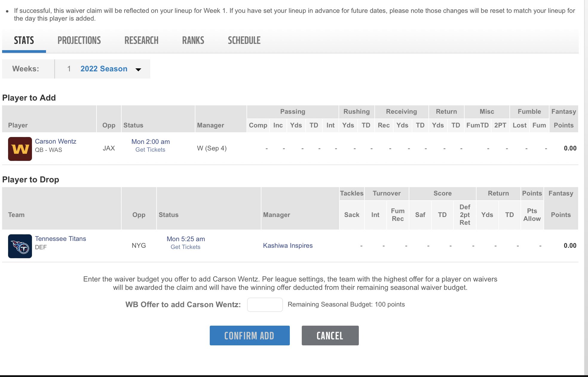Select week 1 in Weeks selector
The height and width of the screenshot is (377, 588).
pyautogui.click(x=69, y=69)
